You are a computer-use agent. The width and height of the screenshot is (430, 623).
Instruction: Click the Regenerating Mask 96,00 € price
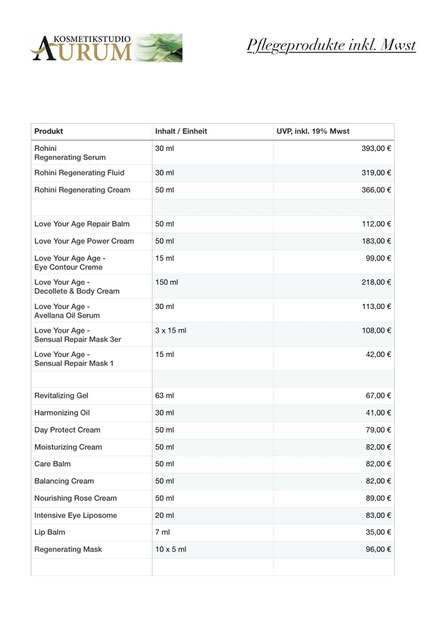(x=378, y=549)
